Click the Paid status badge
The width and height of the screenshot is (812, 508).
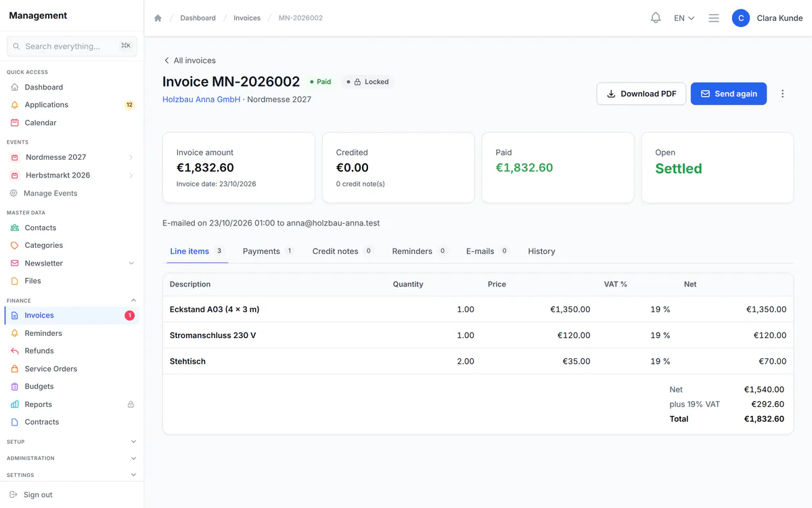pos(320,82)
